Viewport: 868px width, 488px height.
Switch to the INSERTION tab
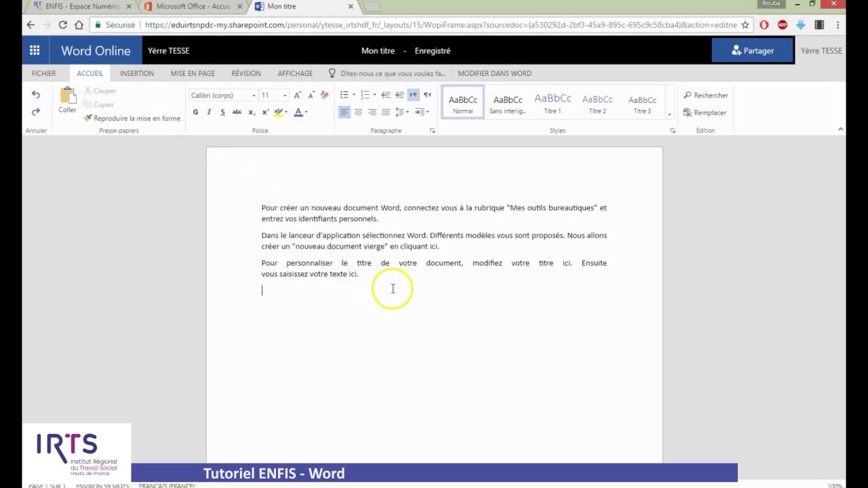click(x=137, y=73)
